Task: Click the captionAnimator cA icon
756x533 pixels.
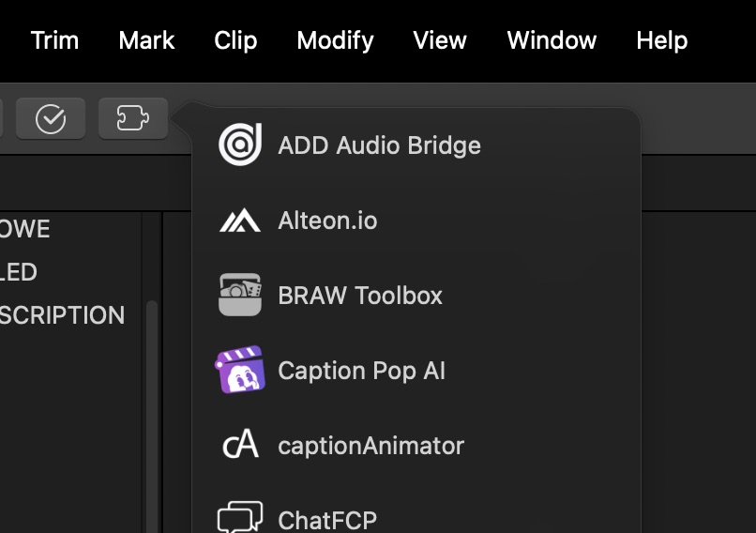Action: point(240,445)
